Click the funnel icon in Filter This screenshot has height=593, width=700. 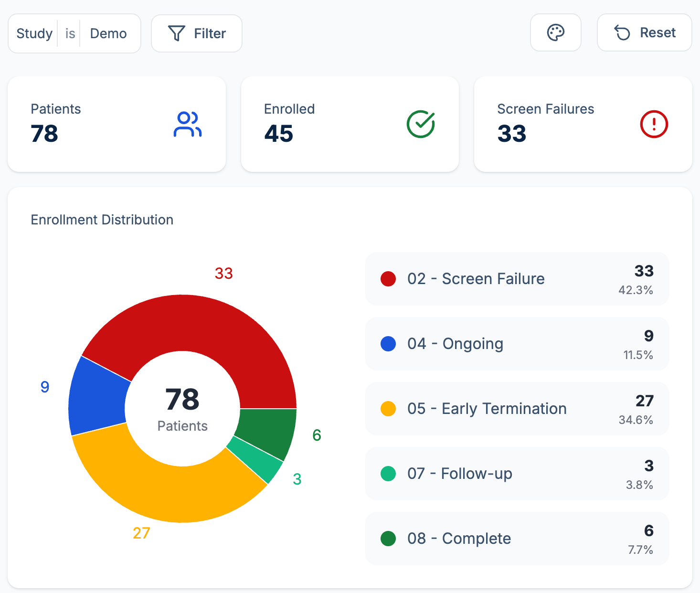point(176,33)
